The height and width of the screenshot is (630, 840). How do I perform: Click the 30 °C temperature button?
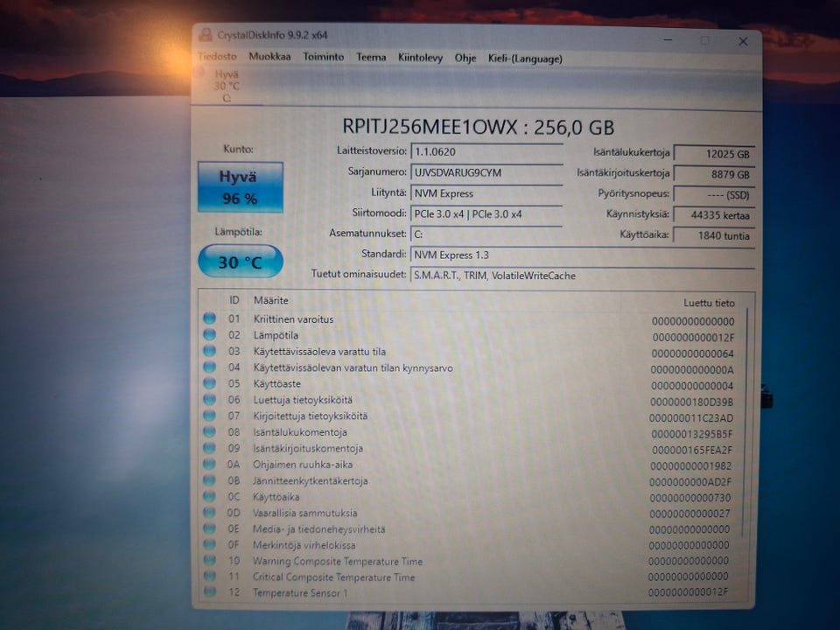tap(241, 262)
